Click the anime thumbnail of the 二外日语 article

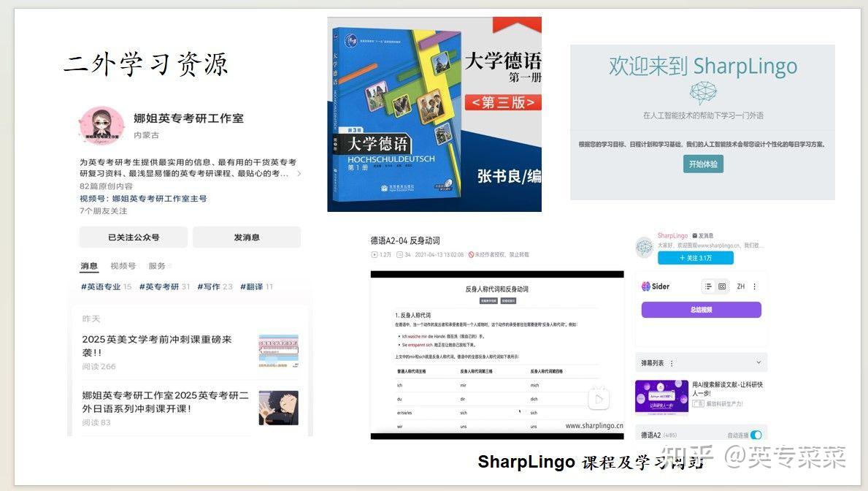pyautogui.click(x=278, y=408)
